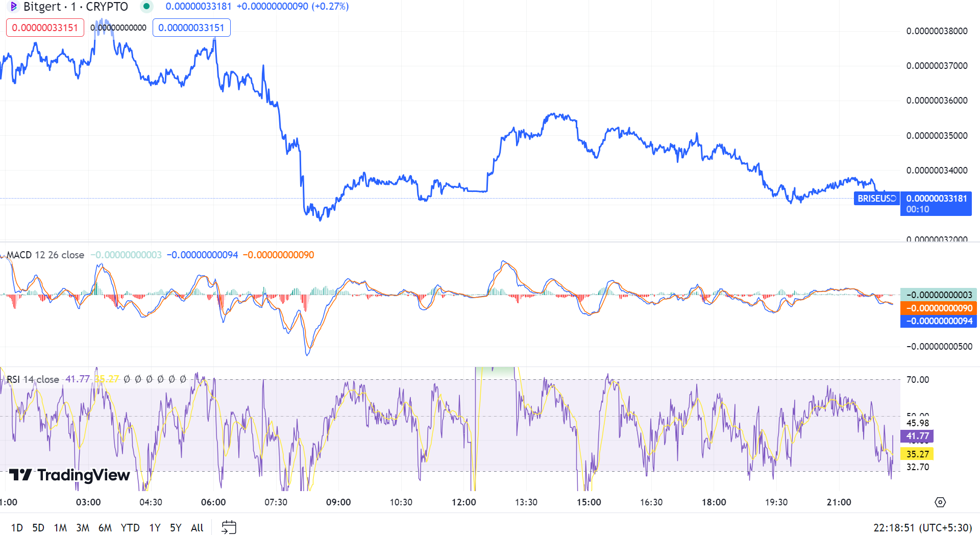Select the 3M time range
The height and width of the screenshot is (535, 980).
pos(83,528)
